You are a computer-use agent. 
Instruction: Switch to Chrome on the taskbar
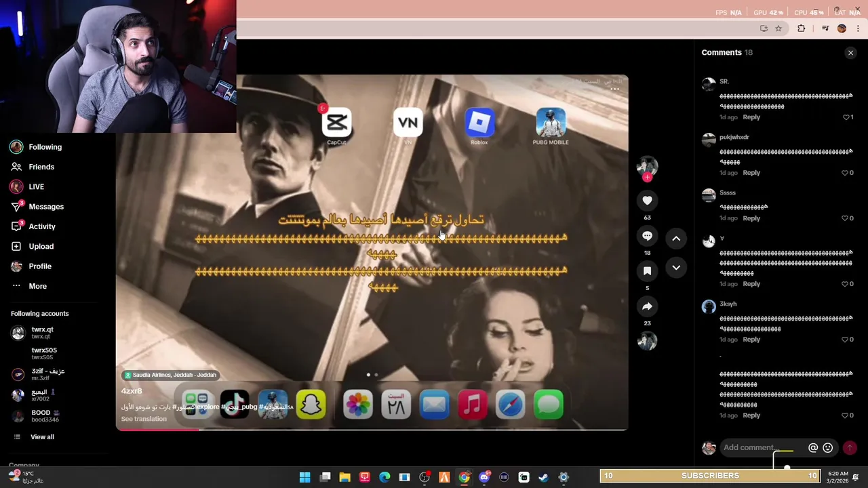click(464, 477)
